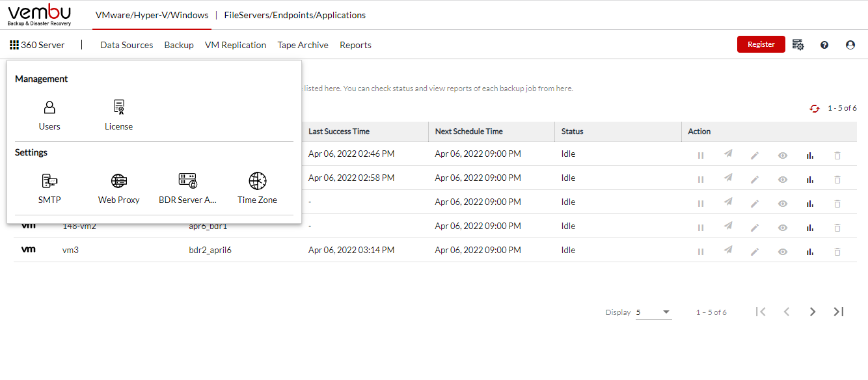Open the Users management icon

pyautogui.click(x=49, y=108)
